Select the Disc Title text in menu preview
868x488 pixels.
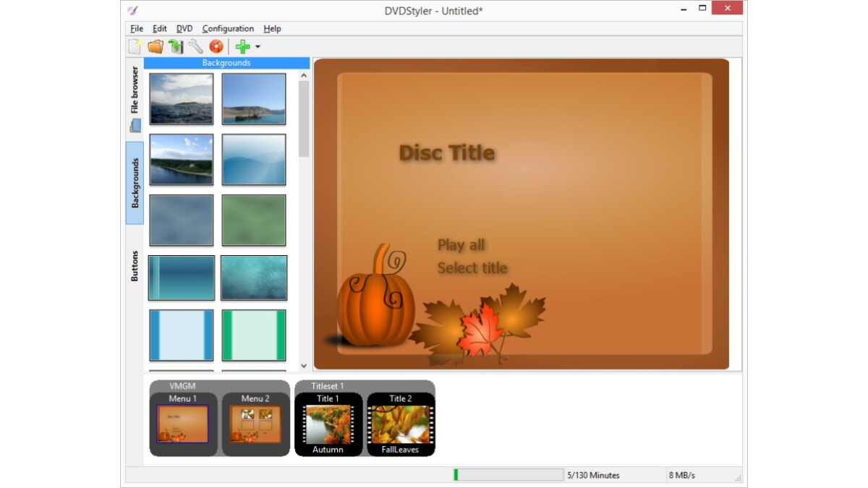(447, 153)
